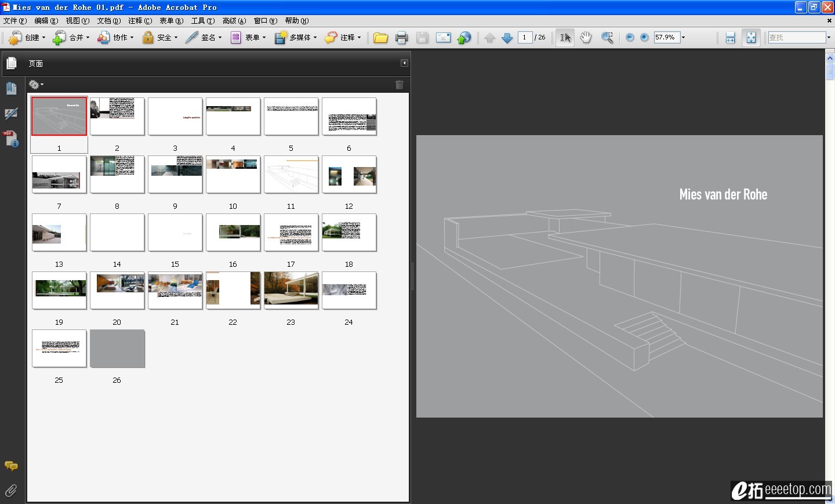The image size is (835, 504).
Task: Open the Tools (工具) menu
Action: pyautogui.click(x=203, y=21)
